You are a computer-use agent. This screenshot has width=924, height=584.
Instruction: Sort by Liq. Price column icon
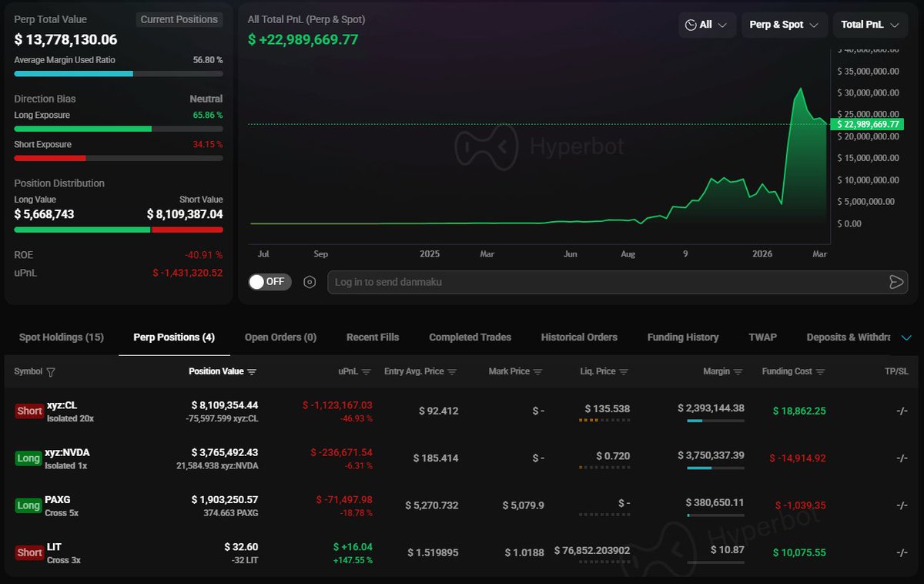[624, 372]
